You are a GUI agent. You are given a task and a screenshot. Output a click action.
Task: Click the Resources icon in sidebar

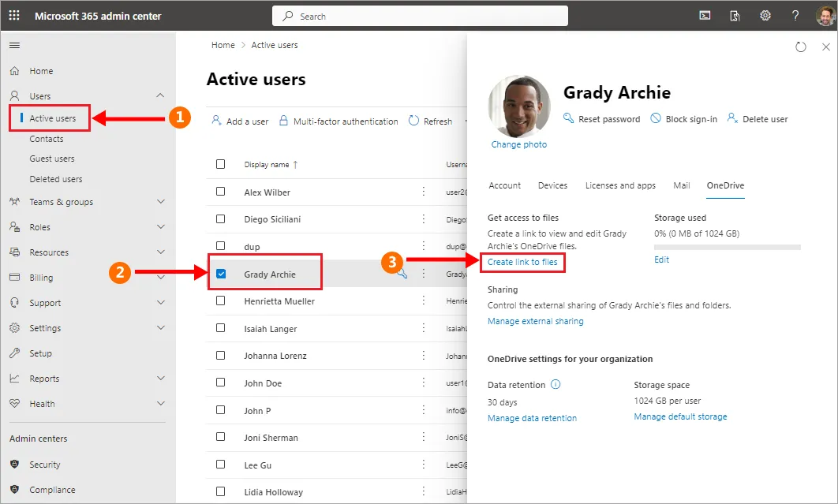coord(14,252)
